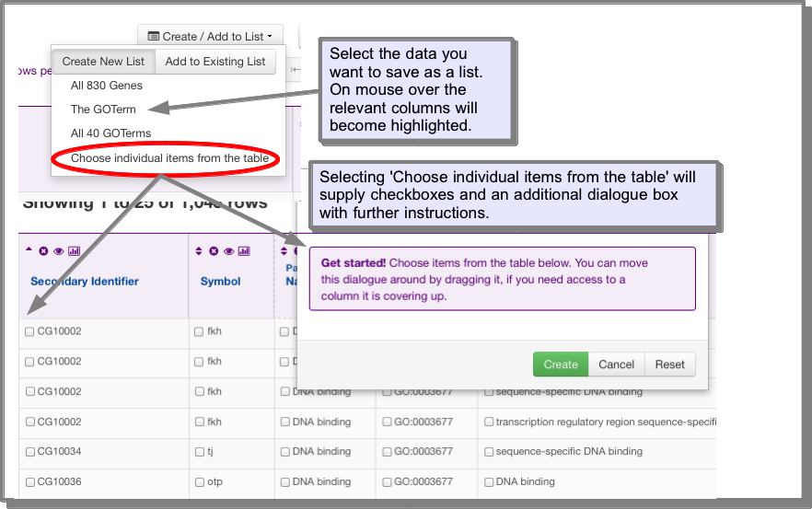The height and width of the screenshot is (509, 812).
Task: Choose All 830 Genes option
Action: (x=107, y=86)
